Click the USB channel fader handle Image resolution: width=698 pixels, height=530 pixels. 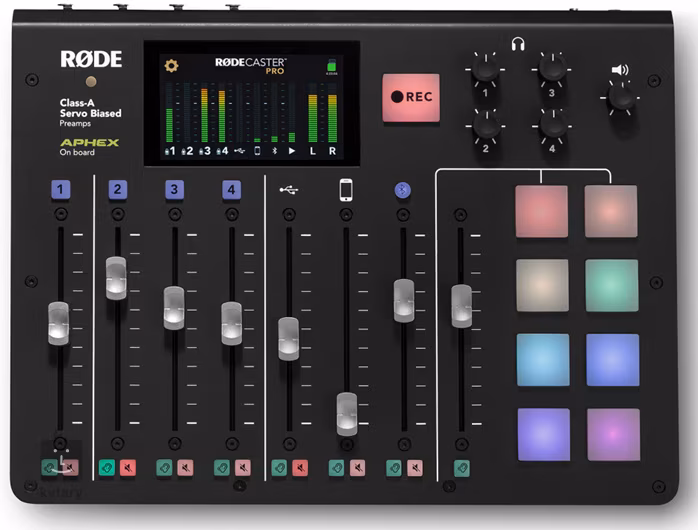tap(288, 339)
